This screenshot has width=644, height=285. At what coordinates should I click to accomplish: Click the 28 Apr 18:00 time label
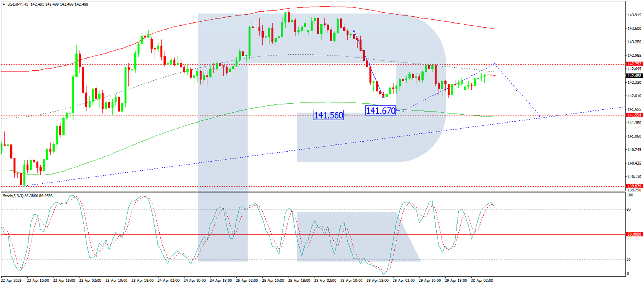point(377,280)
